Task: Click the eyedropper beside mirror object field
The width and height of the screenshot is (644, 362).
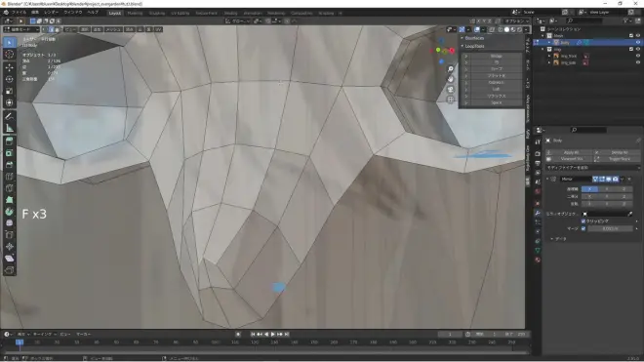Action: (x=630, y=214)
